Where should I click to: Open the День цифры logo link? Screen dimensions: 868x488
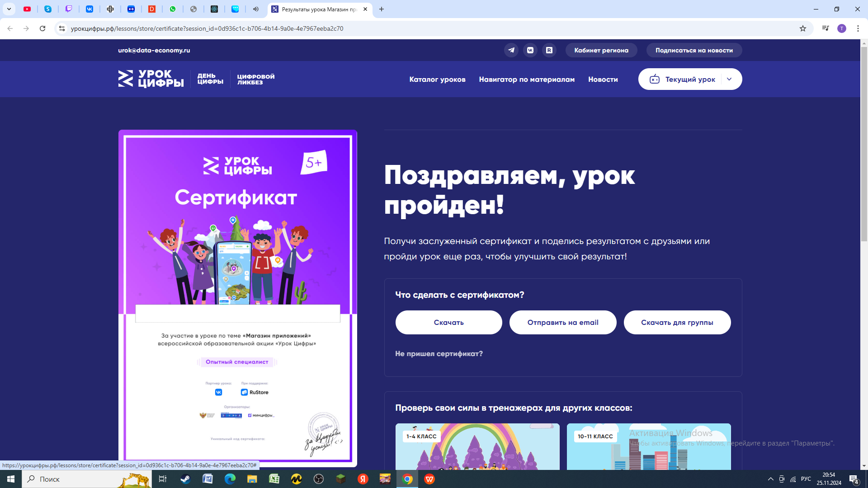[210, 79]
